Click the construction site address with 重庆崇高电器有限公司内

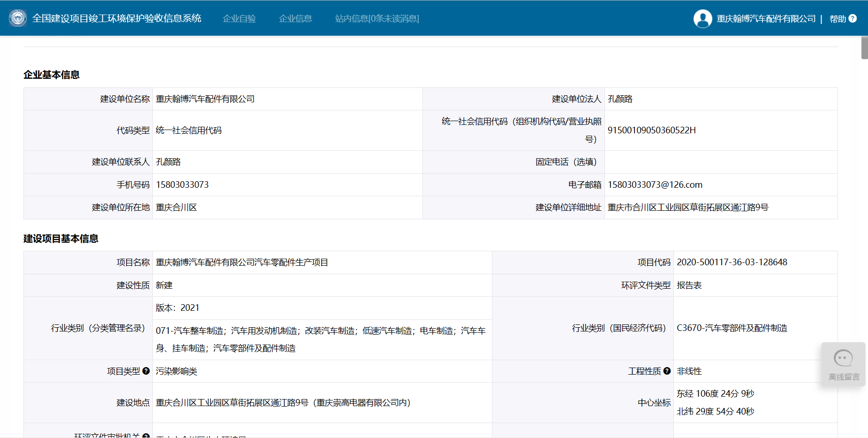[283, 402]
